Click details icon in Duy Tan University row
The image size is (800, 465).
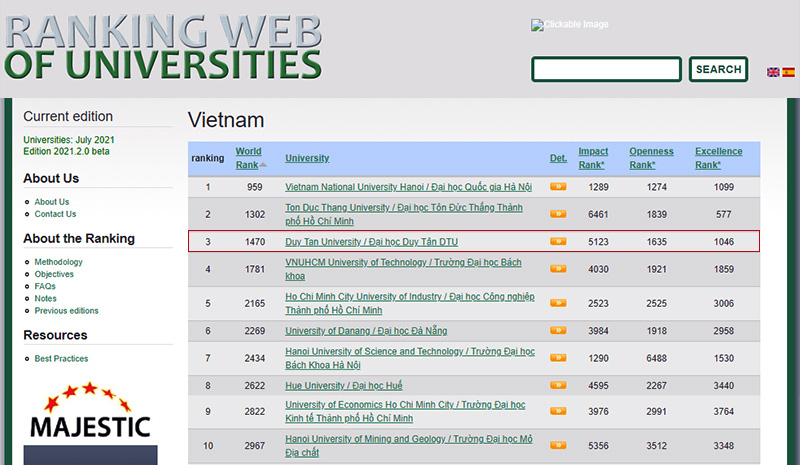558,242
